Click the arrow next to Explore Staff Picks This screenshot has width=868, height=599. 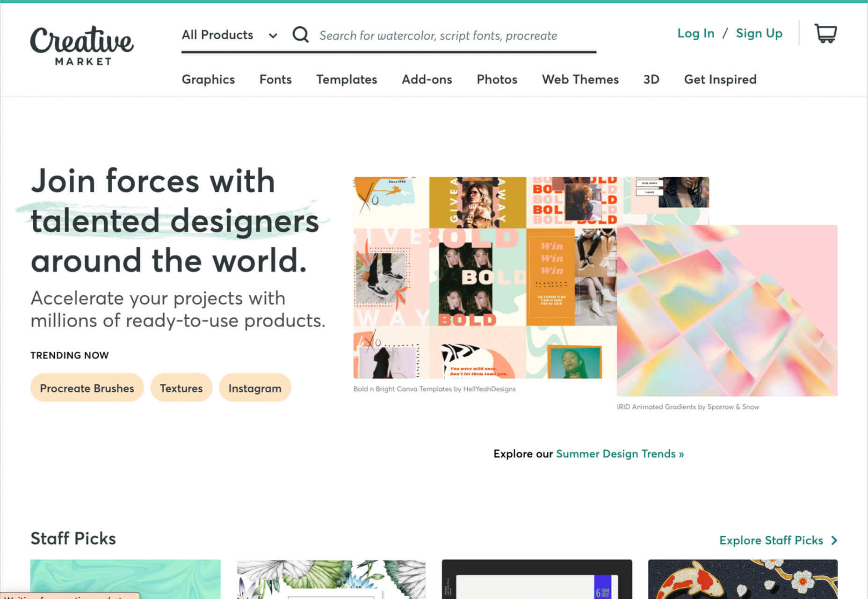833,541
